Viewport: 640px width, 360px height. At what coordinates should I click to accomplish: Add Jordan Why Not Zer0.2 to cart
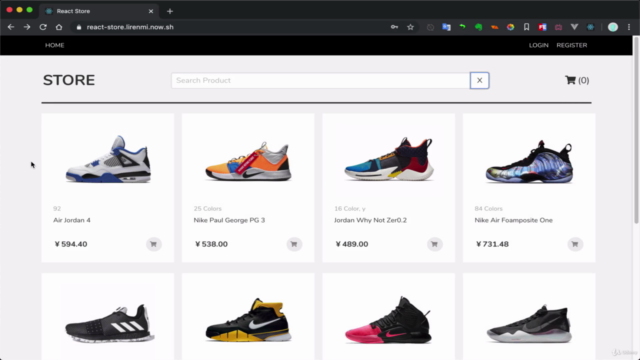click(434, 244)
